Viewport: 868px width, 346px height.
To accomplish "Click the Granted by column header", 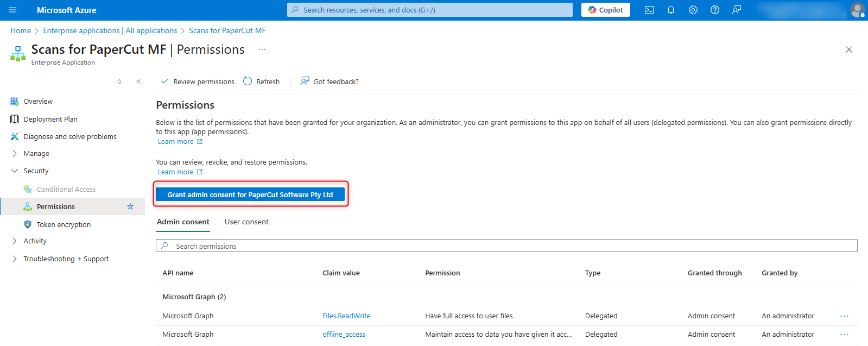I will (x=780, y=273).
